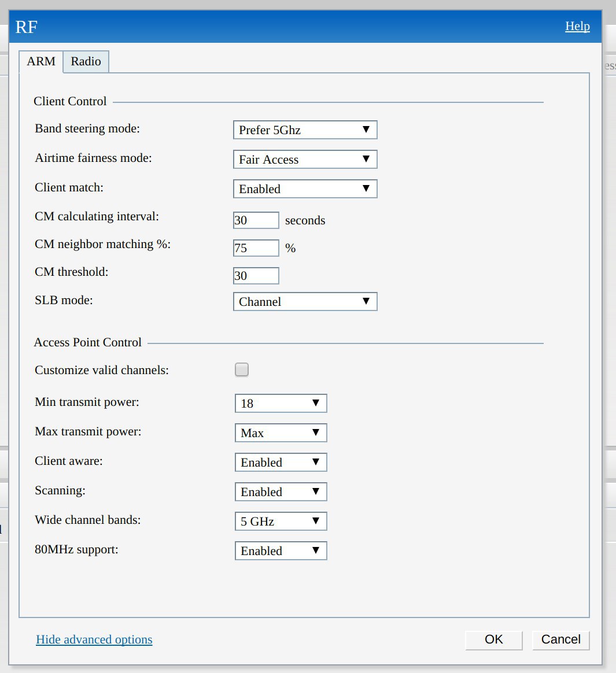Click CM threshold input field
This screenshot has width=616, height=673.
[256, 276]
